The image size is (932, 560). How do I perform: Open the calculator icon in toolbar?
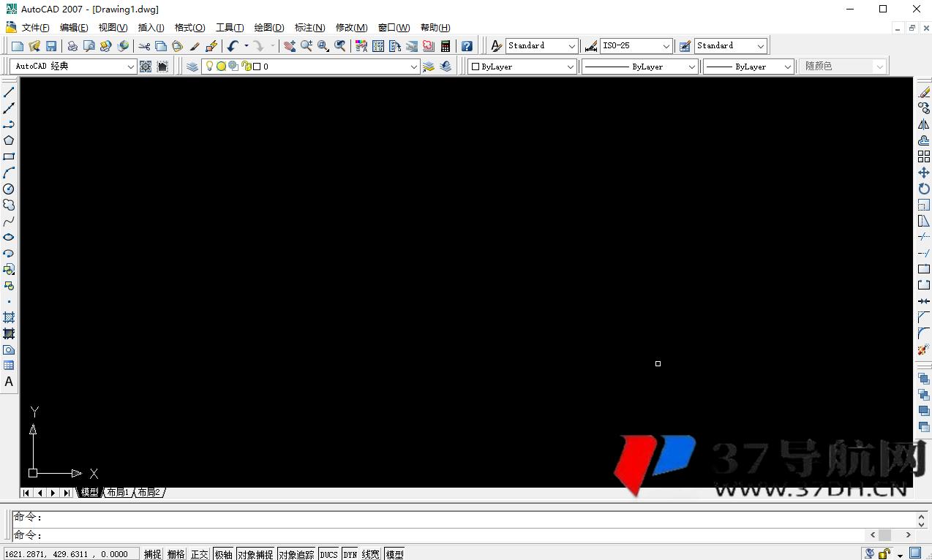click(x=446, y=46)
